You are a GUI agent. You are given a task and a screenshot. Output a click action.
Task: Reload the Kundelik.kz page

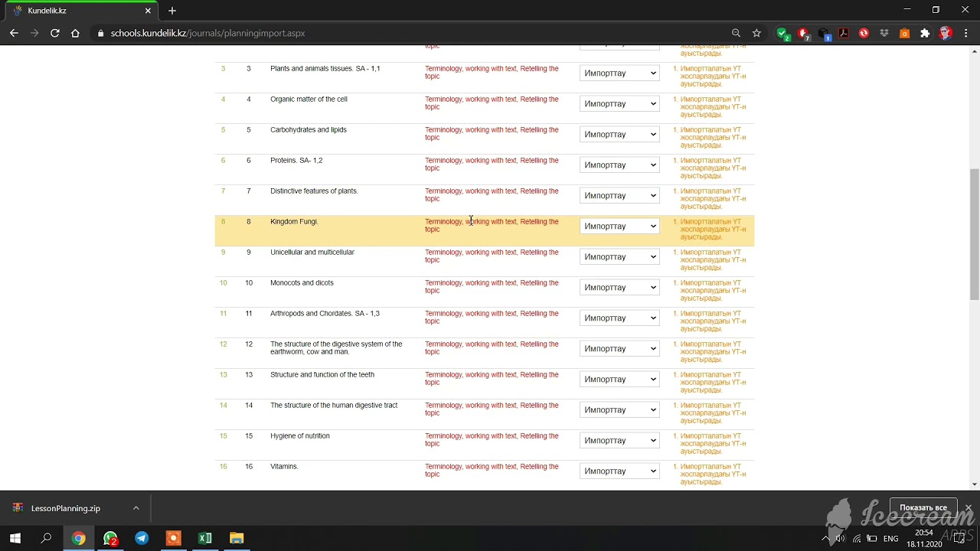click(x=55, y=33)
